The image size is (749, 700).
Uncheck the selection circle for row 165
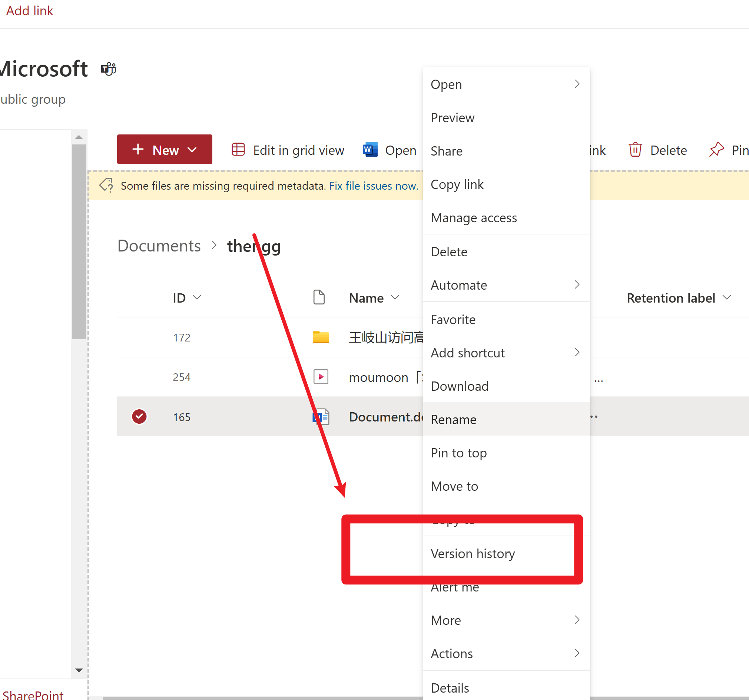point(139,416)
